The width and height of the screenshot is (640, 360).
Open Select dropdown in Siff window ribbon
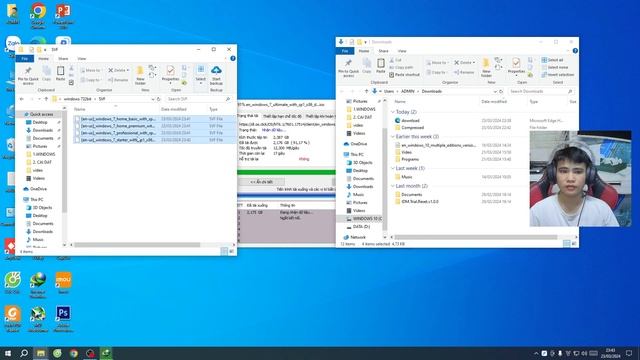point(200,75)
